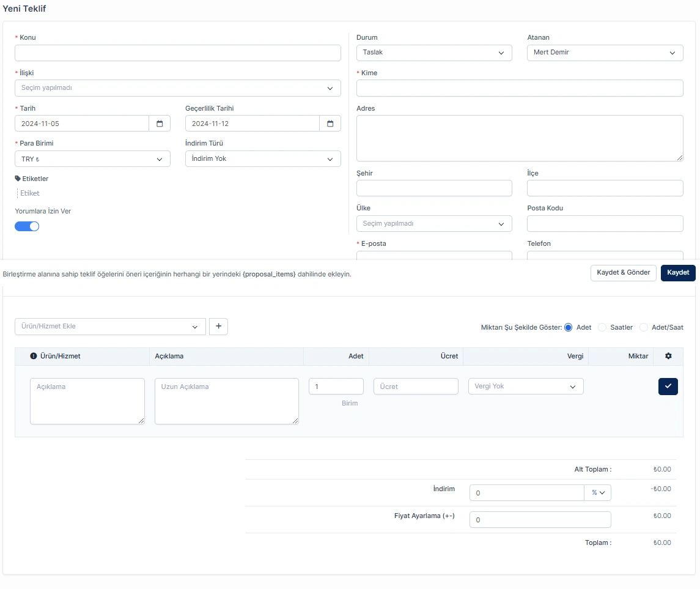Open the Ülke country dropdown
700x589 pixels.
point(434,224)
